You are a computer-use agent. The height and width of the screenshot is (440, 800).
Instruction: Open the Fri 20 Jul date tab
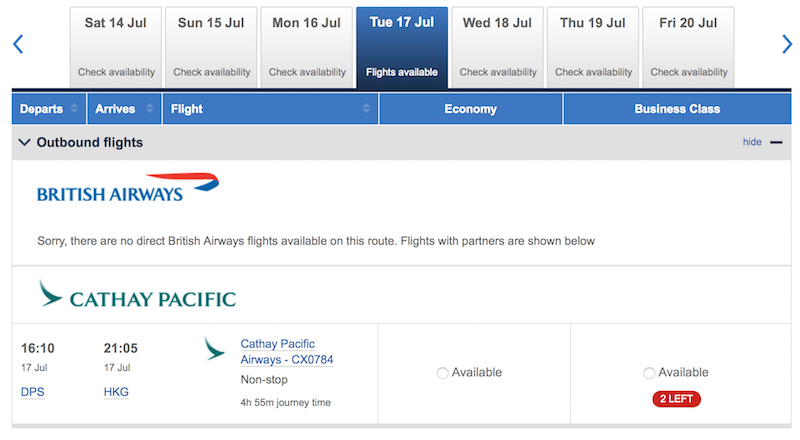[x=688, y=47]
